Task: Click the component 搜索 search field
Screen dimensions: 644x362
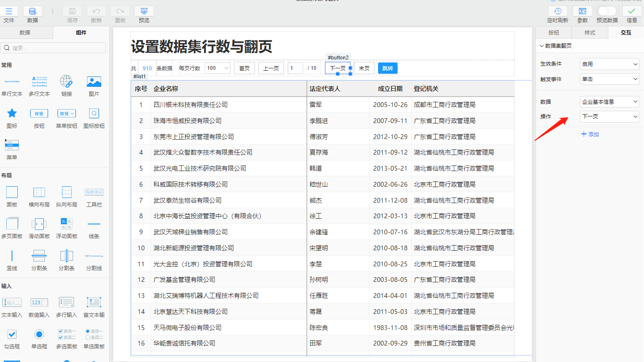Action: click(54, 48)
